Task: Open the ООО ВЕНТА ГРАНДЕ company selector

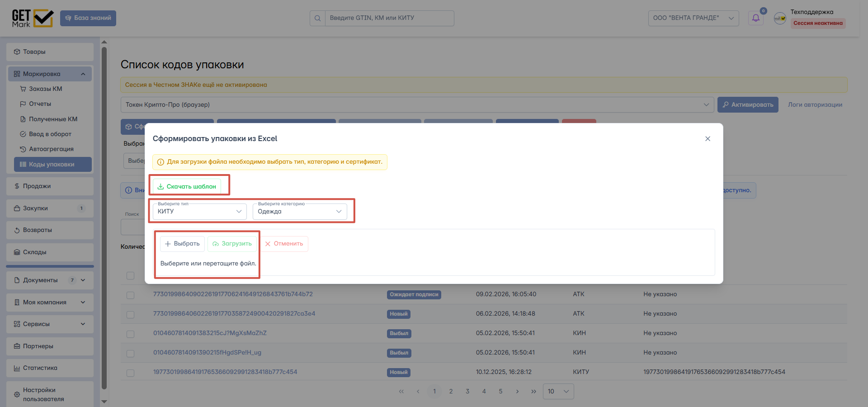Action: (x=693, y=18)
